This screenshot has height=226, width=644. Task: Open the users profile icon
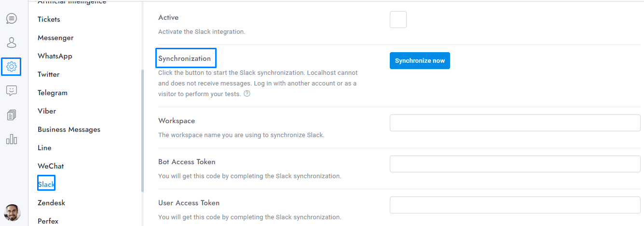pos(12,42)
